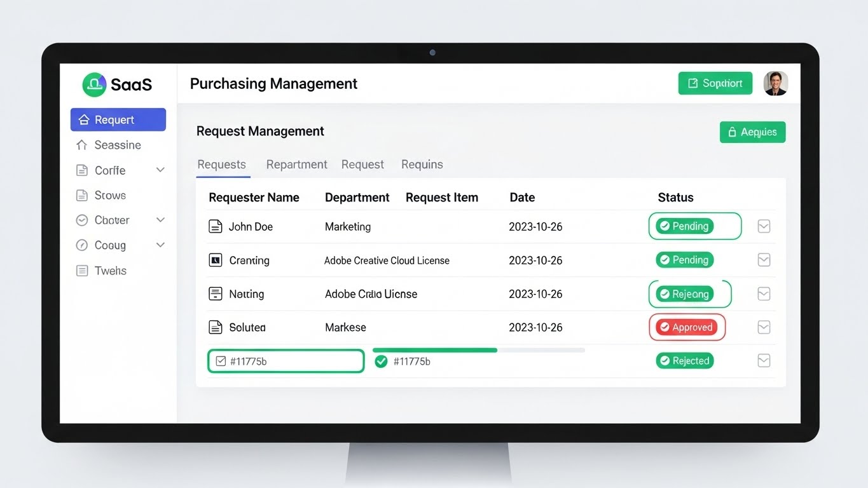
Task: Click the compass icon next to Cooug
Action: pyautogui.click(x=83, y=245)
